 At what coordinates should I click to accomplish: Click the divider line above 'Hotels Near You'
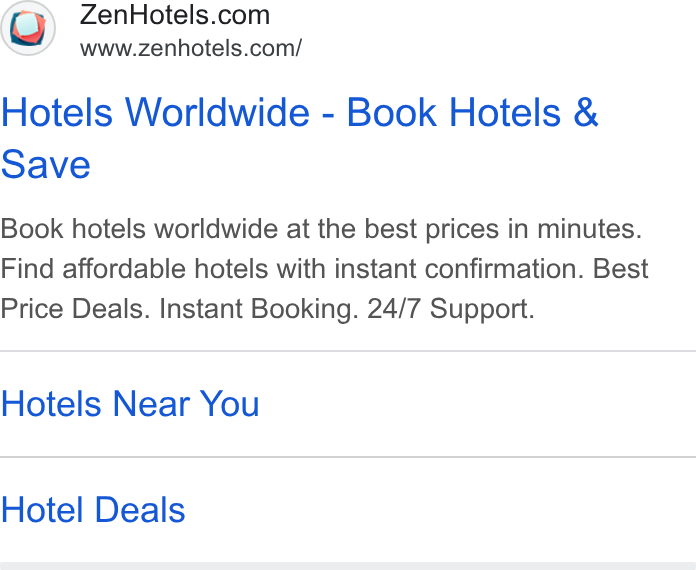coord(348,351)
